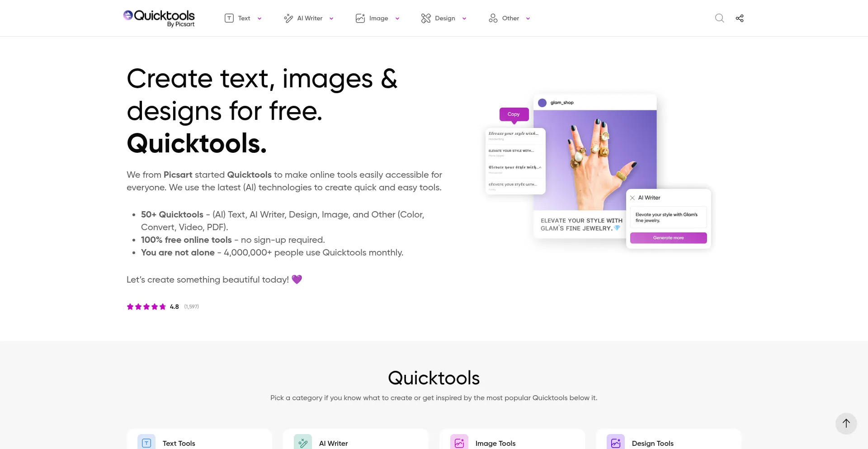868x449 pixels.
Task: Click the Other menu icon
Action: pyautogui.click(x=493, y=18)
